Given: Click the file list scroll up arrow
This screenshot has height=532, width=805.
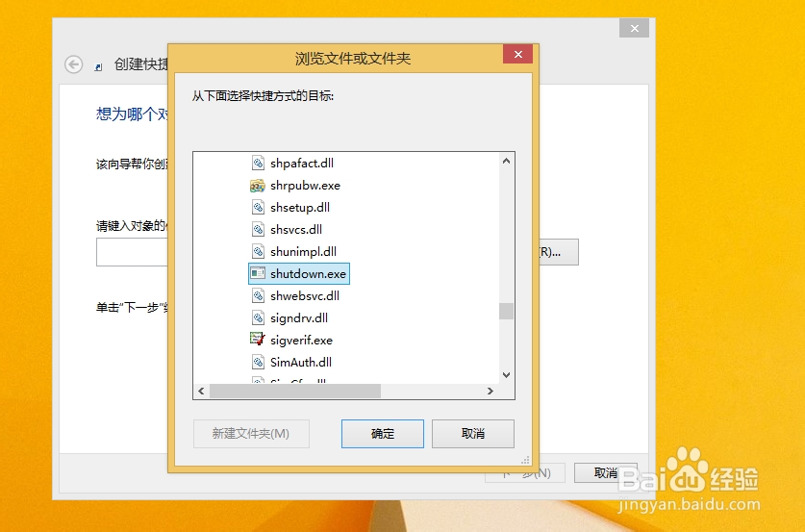Looking at the screenshot, I should pos(506,161).
